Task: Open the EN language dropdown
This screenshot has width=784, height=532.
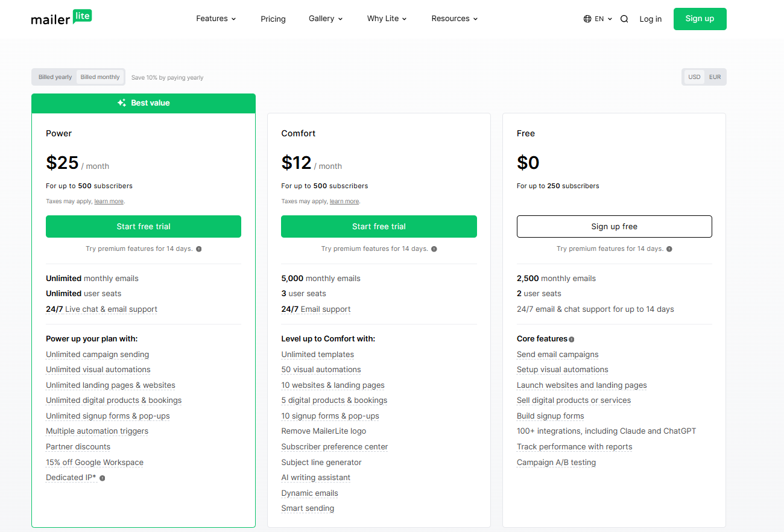Action: point(603,19)
